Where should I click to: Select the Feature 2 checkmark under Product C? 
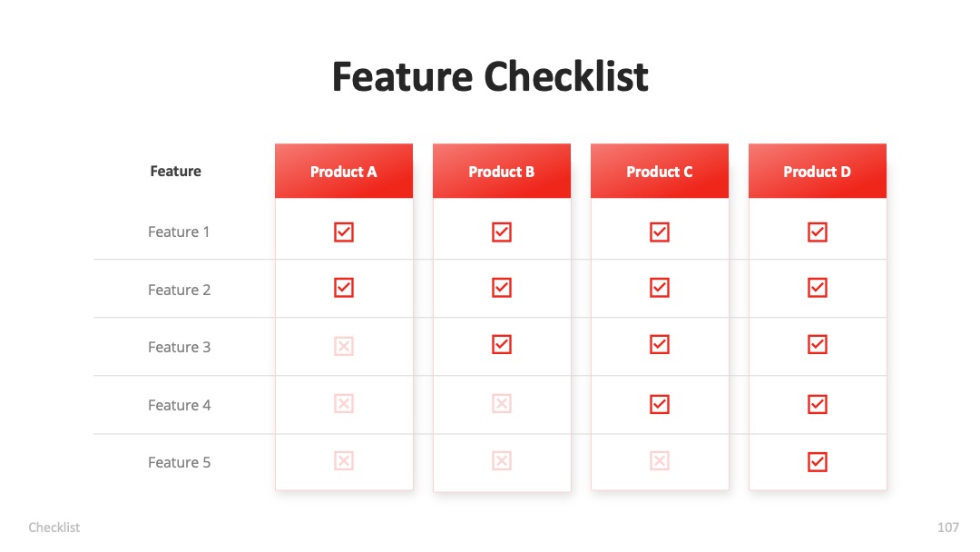(x=660, y=288)
